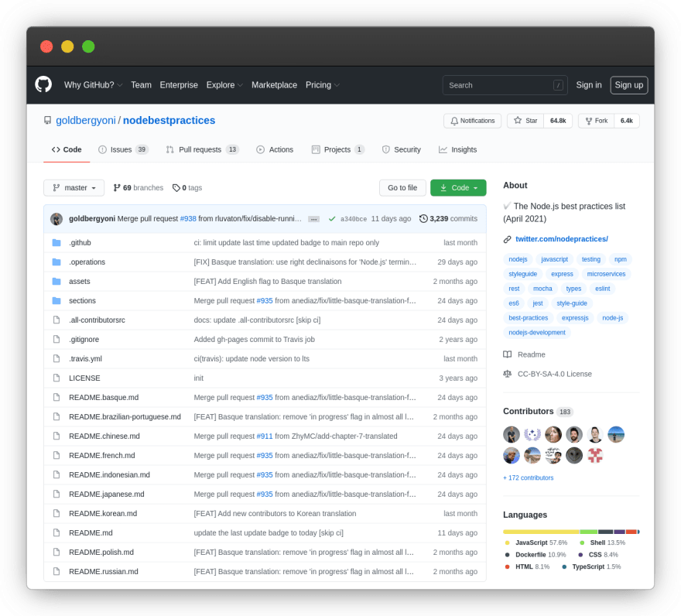
Task: Click the 6.4k fork count
Action: coord(627,121)
